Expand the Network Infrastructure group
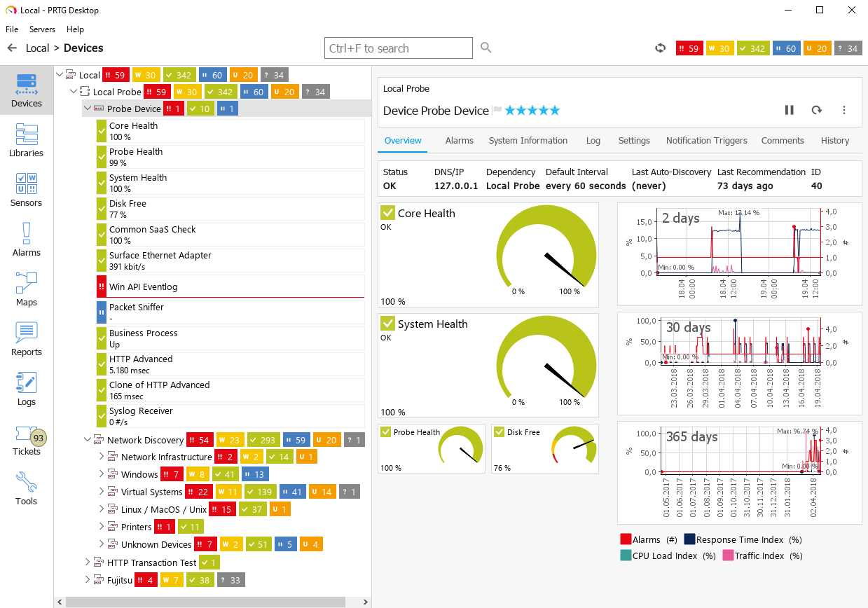This screenshot has height=608, width=868. 102,457
